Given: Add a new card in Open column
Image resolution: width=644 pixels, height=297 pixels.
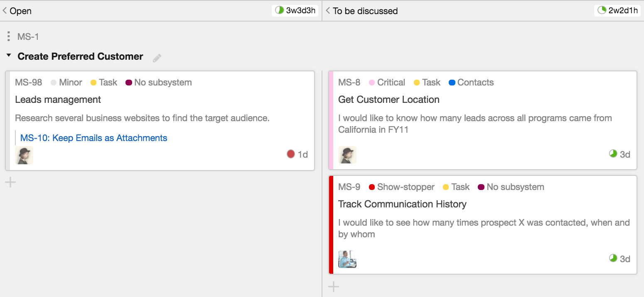Looking at the screenshot, I should (x=10, y=182).
